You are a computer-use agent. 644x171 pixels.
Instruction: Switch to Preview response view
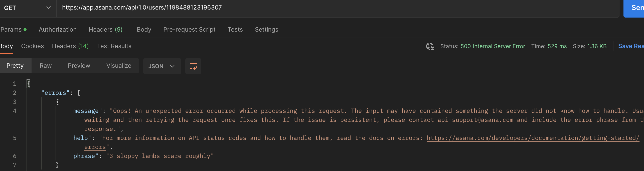coord(79,66)
